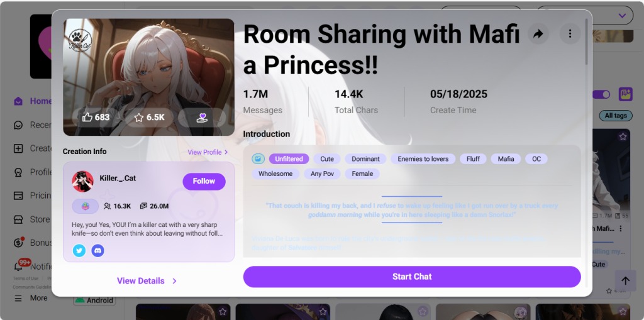
Task: Click the heart-in-hand gift icon
Action: [x=202, y=118]
